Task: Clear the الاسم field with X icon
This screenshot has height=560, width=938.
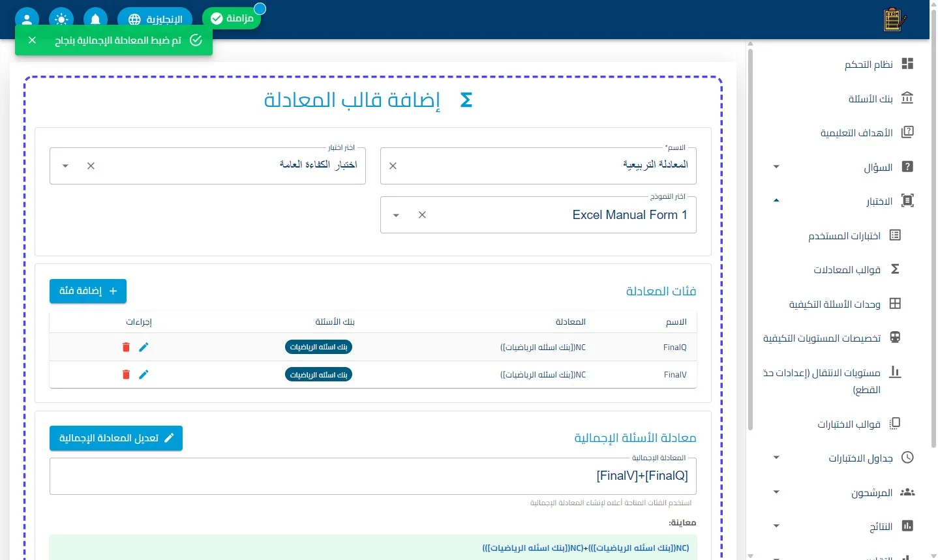Action: 393,166
